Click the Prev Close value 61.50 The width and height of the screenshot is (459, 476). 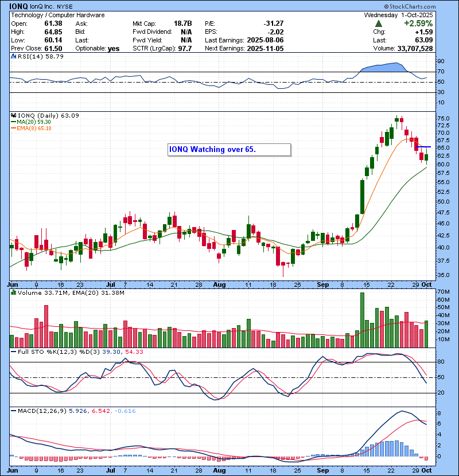(x=53, y=49)
